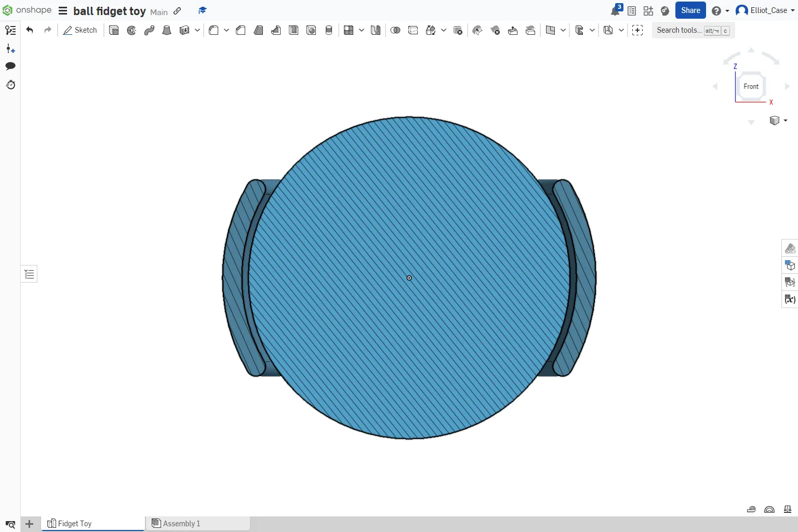
Task: Select the Rib tool
Action: click(276, 30)
